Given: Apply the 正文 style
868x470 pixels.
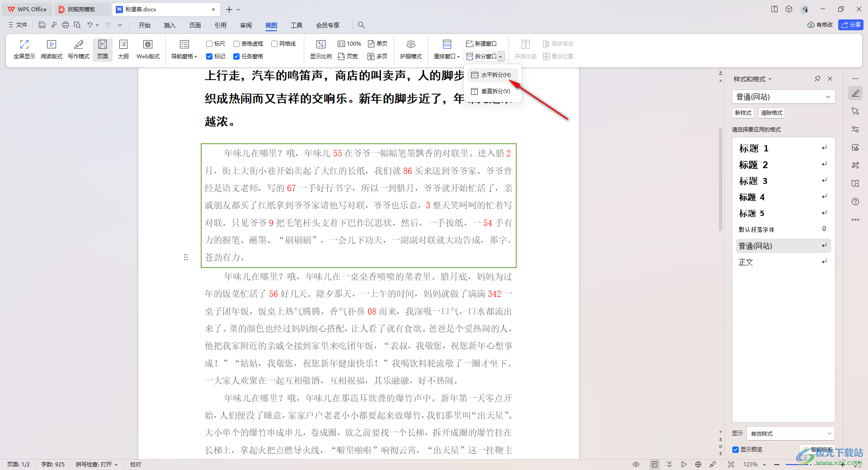Looking at the screenshot, I should [783, 262].
